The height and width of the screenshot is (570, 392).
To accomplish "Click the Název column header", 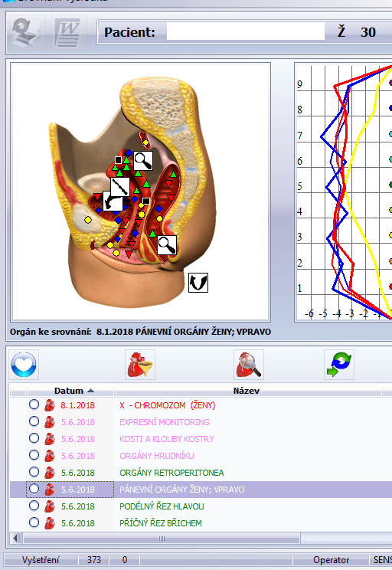I will click(x=248, y=391).
